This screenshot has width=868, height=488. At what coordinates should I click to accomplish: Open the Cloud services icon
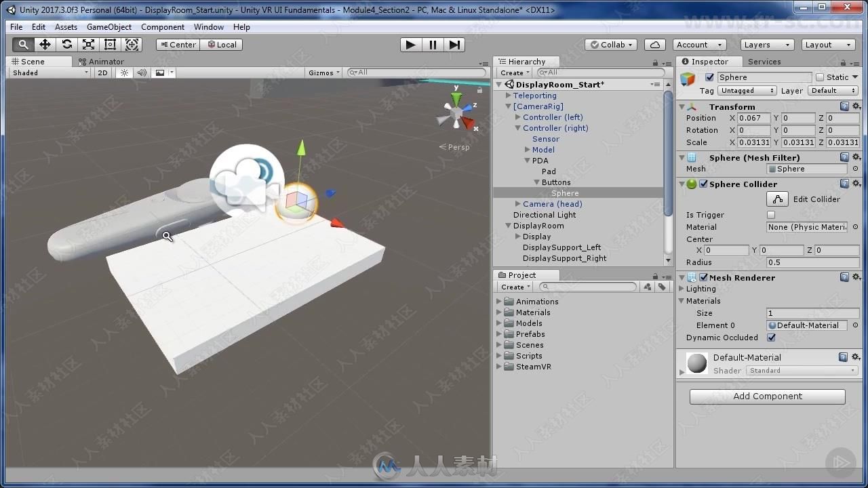[x=654, y=45]
